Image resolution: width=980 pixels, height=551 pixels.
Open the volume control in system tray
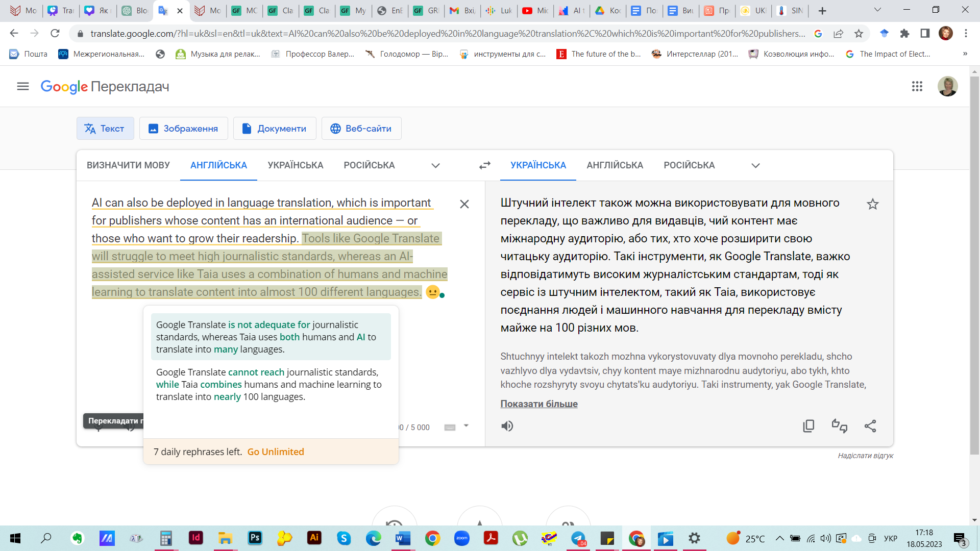point(825,538)
